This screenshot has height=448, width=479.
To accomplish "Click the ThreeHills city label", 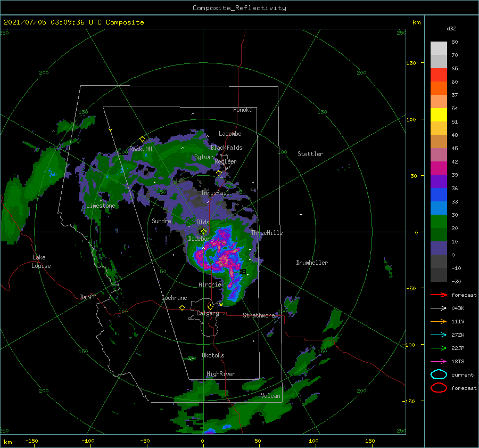I will [x=267, y=233].
